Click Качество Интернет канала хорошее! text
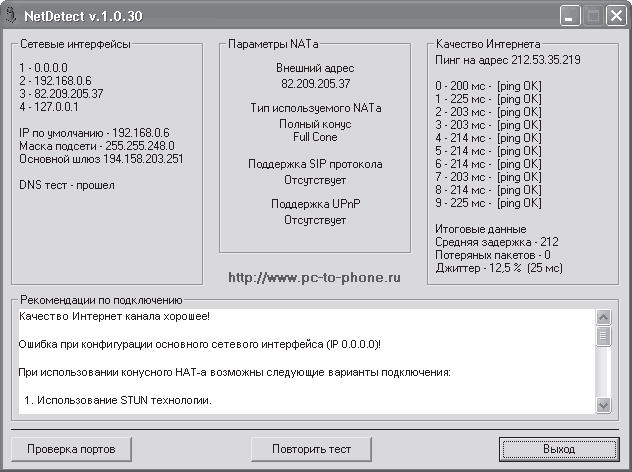The height and width of the screenshot is (472, 632). click(x=114, y=316)
